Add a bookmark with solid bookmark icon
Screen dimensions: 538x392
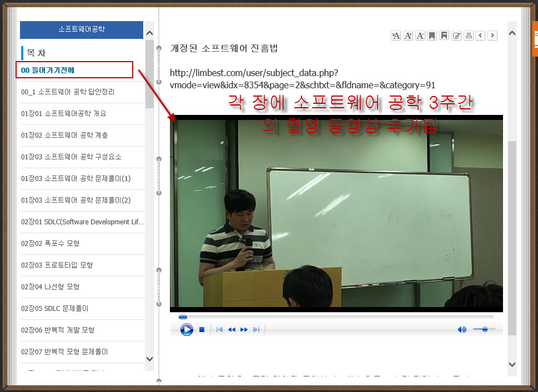[x=432, y=36]
